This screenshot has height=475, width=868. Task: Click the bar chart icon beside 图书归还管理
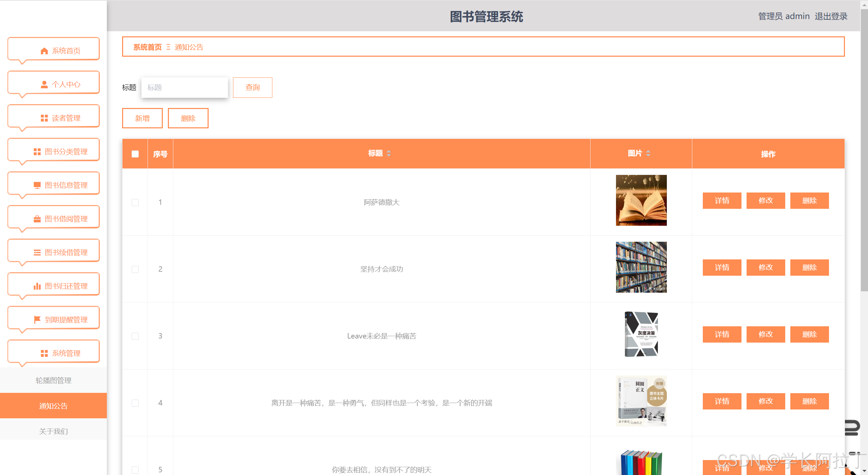tap(37, 286)
